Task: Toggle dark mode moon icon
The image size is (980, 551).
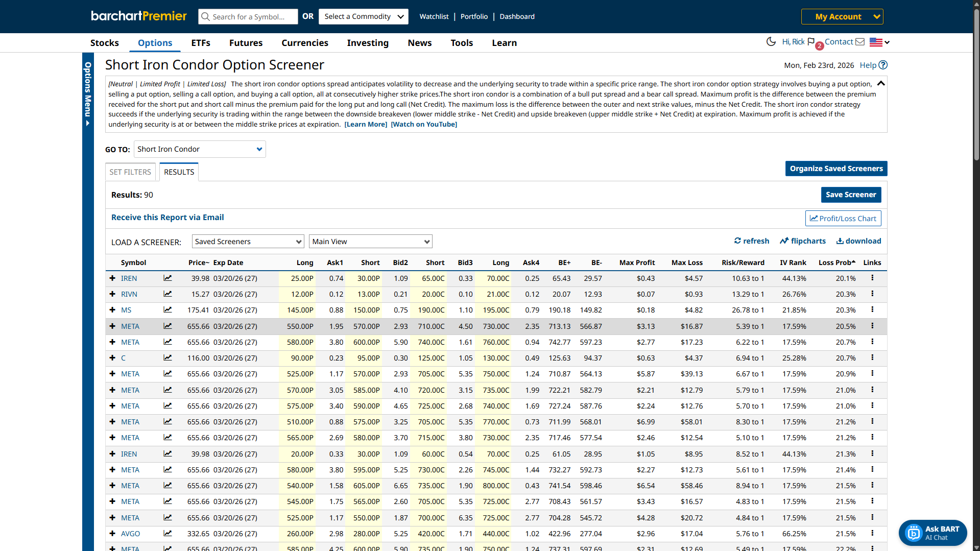Action: click(x=771, y=42)
